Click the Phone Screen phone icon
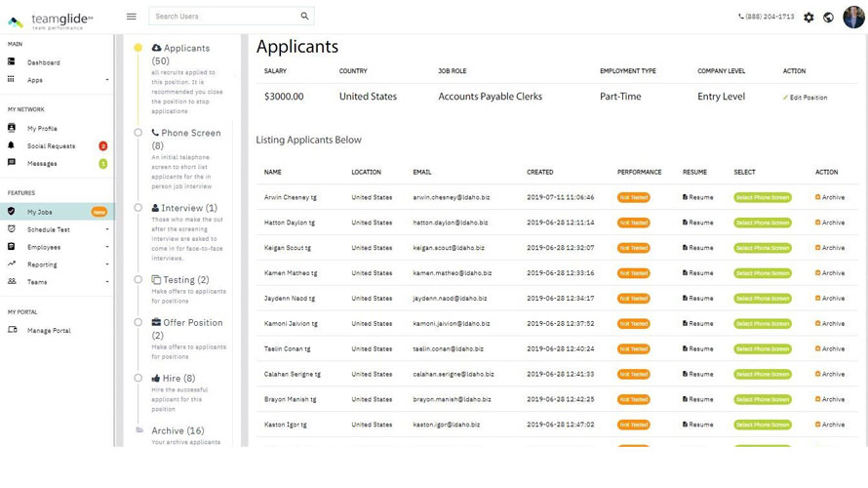This screenshot has height=488, width=868. coord(155,133)
